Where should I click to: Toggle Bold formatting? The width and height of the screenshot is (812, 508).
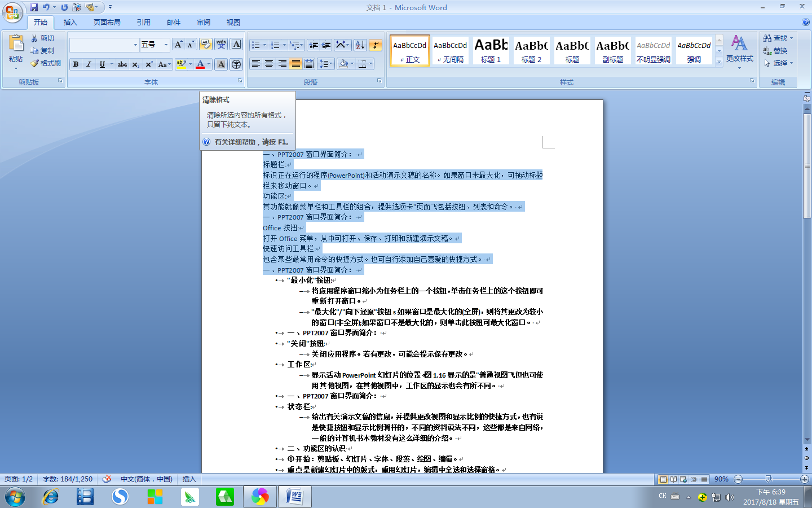coord(76,64)
